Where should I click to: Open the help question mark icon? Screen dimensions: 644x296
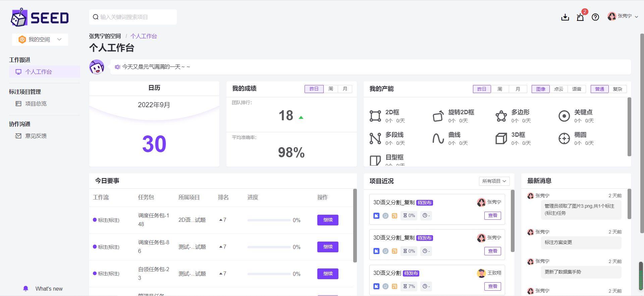pyautogui.click(x=595, y=17)
